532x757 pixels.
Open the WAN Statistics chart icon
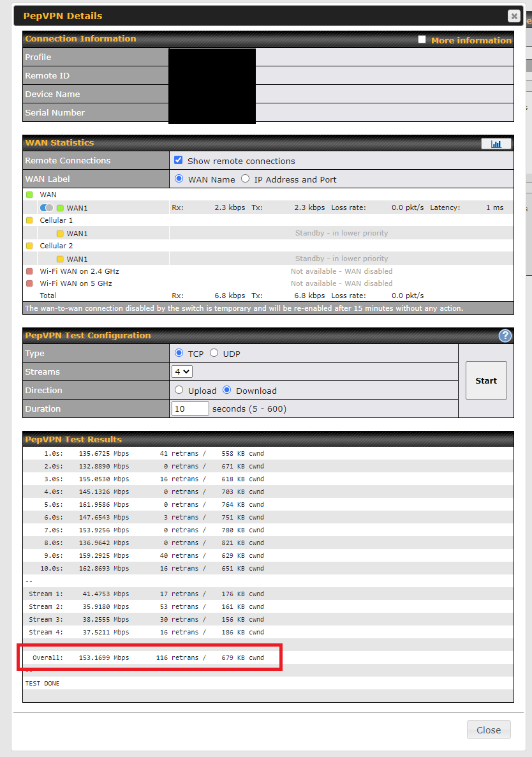(x=496, y=144)
